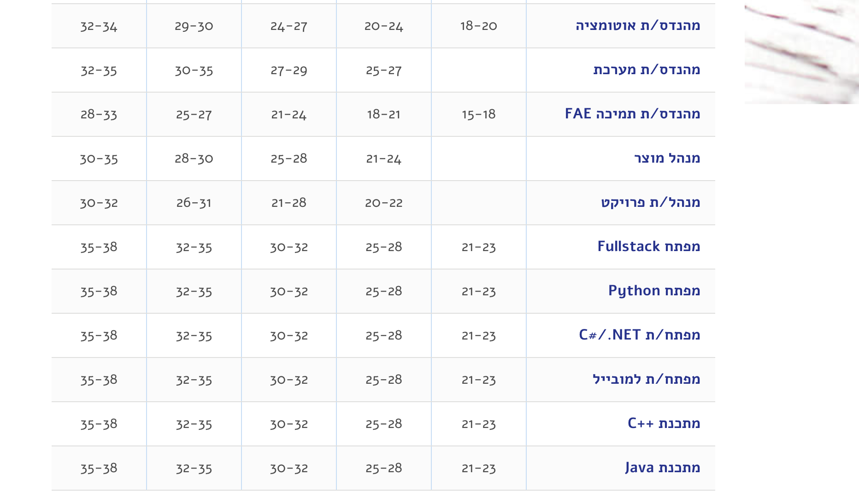Select the מתכנת C++ link

tap(664, 423)
